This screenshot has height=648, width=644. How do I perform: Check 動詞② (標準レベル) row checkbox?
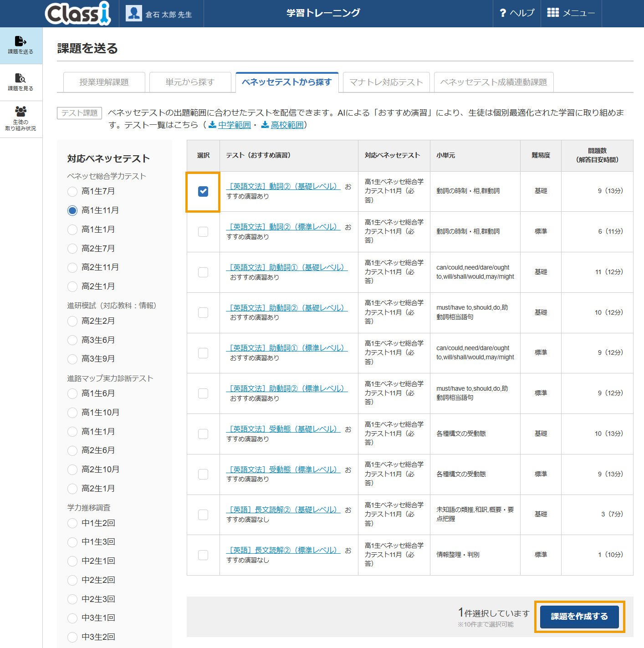pos(203,232)
